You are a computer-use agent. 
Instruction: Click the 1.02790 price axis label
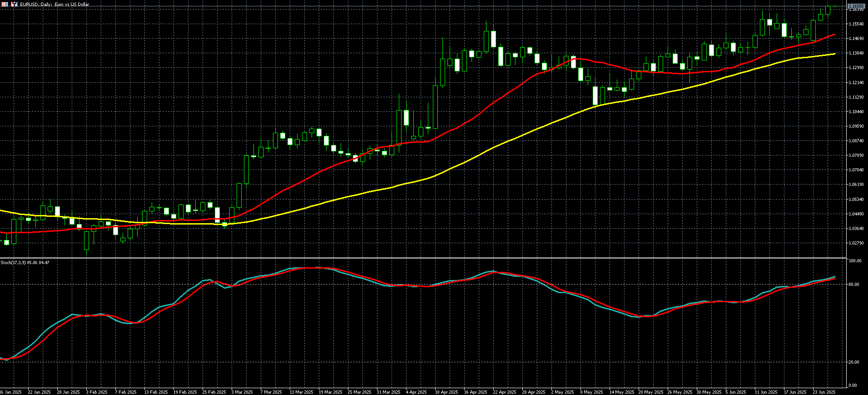(856, 243)
